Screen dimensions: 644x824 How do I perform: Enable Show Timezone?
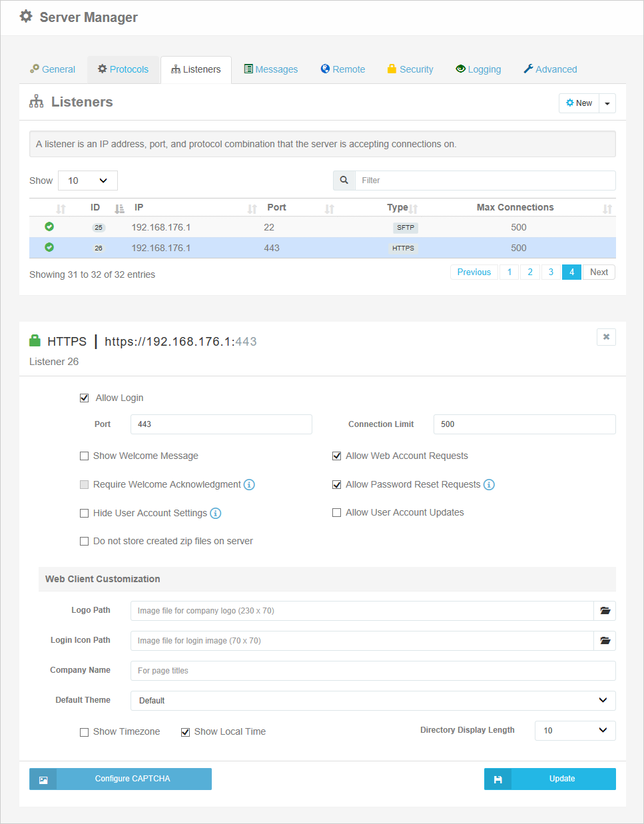pos(84,731)
